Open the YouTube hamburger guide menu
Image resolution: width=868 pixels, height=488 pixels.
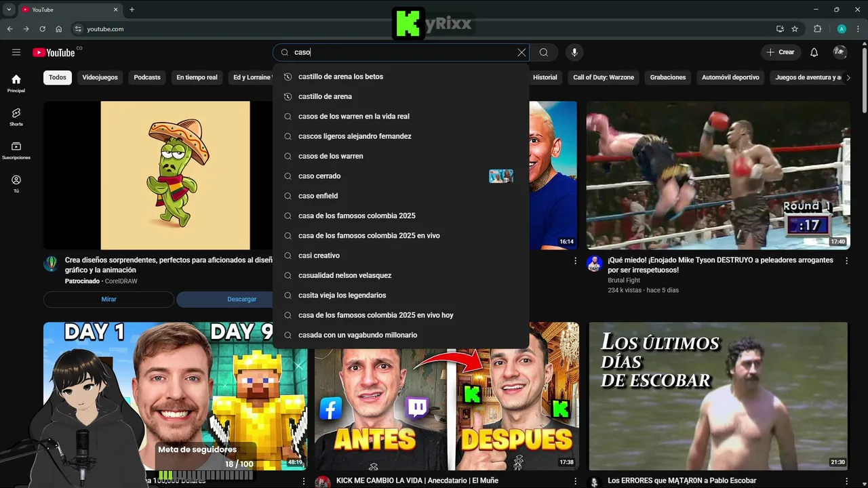(x=16, y=52)
